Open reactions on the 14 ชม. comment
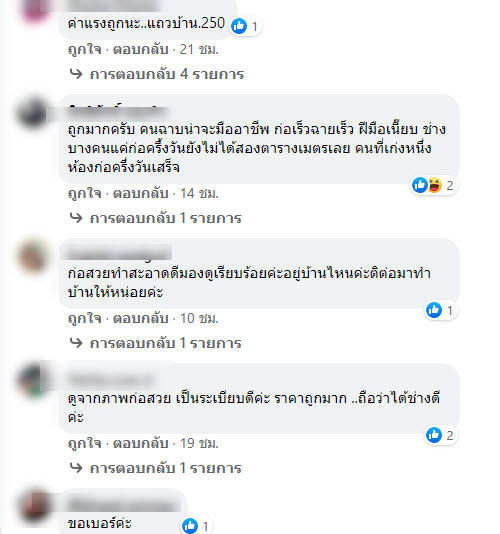The width and height of the screenshot is (500, 534). point(434,186)
